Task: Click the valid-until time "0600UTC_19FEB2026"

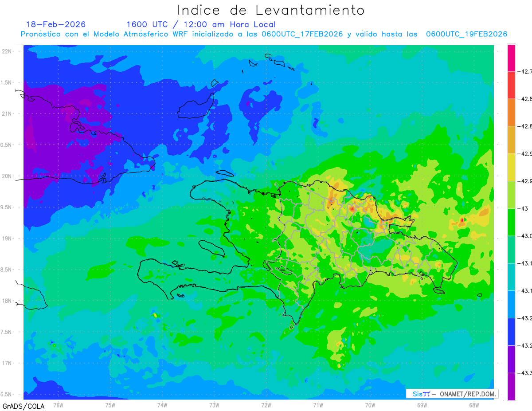Action: click(466, 34)
